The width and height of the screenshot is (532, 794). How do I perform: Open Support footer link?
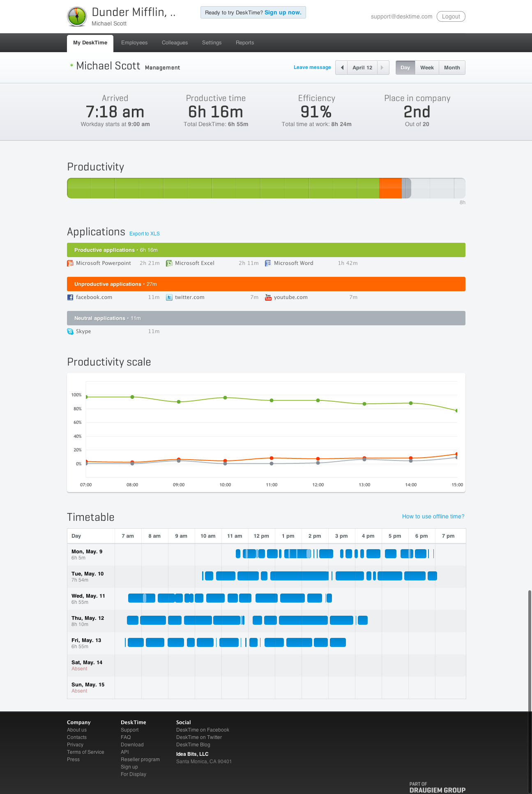[130, 730]
